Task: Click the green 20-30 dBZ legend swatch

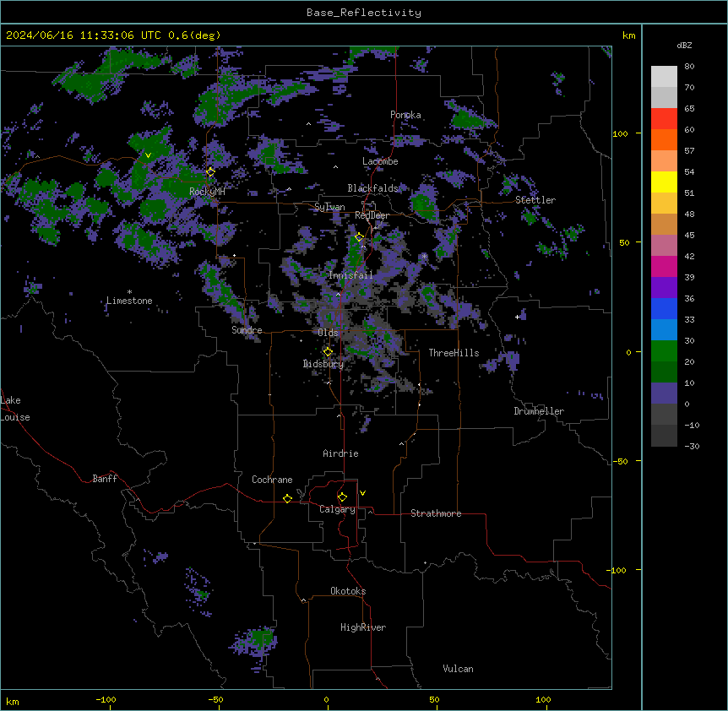Action: (x=664, y=351)
